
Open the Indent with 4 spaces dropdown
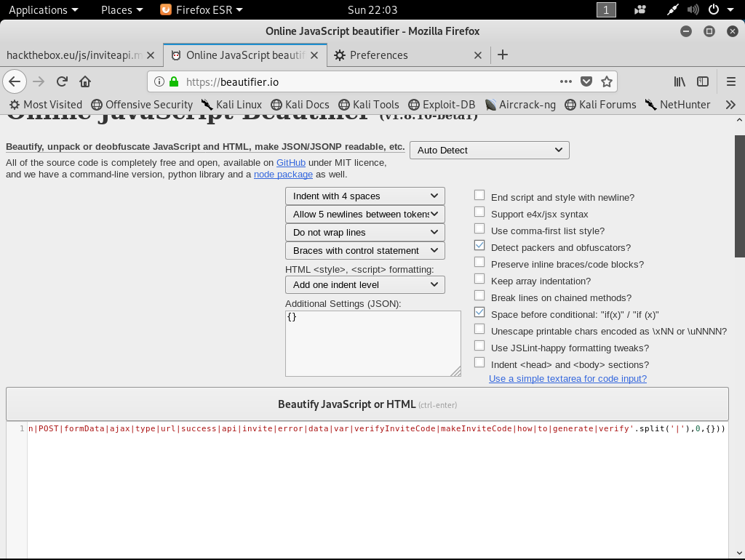pyautogui.click(x=364, y=196)
